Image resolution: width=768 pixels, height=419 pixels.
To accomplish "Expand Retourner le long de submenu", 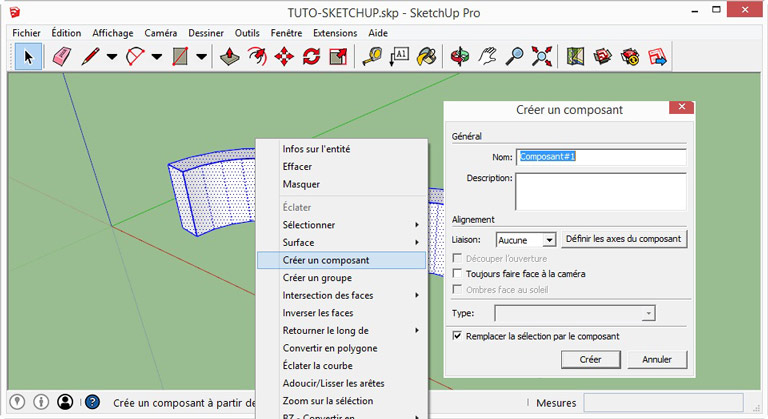I will pyautogui.click(x=342, y=331).
